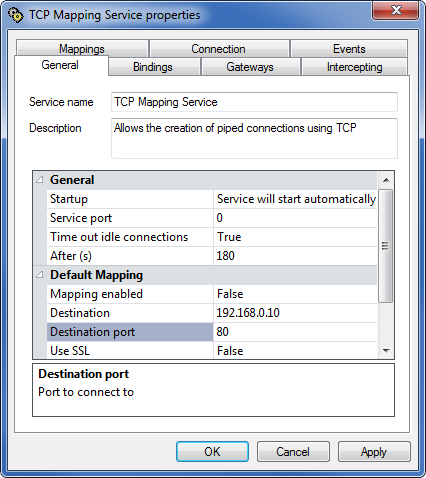
Task: Open the Connection tab
Action: point(219,49)
